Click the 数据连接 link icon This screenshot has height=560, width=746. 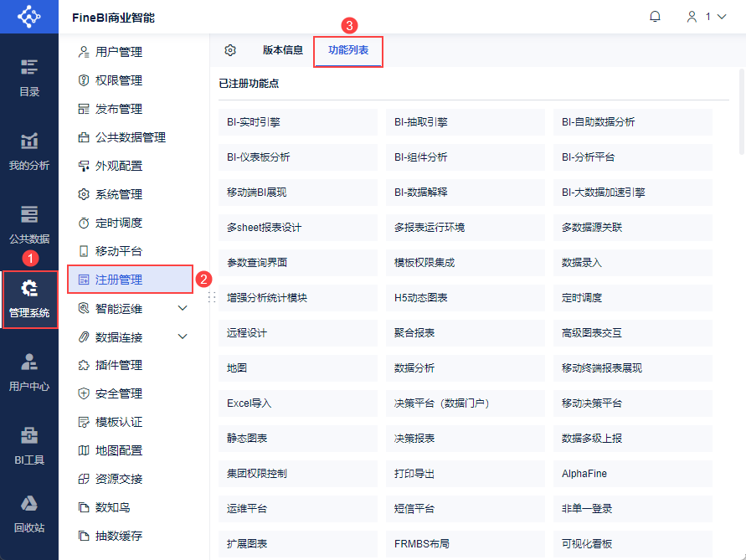[x=84, y=337]
